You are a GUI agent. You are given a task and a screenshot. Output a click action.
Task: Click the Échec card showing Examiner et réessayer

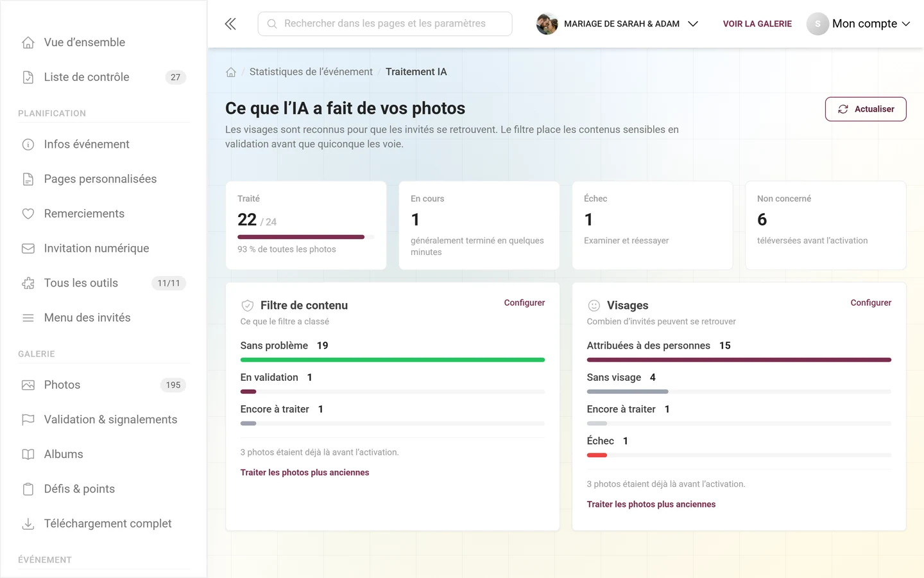pos(653,225)
